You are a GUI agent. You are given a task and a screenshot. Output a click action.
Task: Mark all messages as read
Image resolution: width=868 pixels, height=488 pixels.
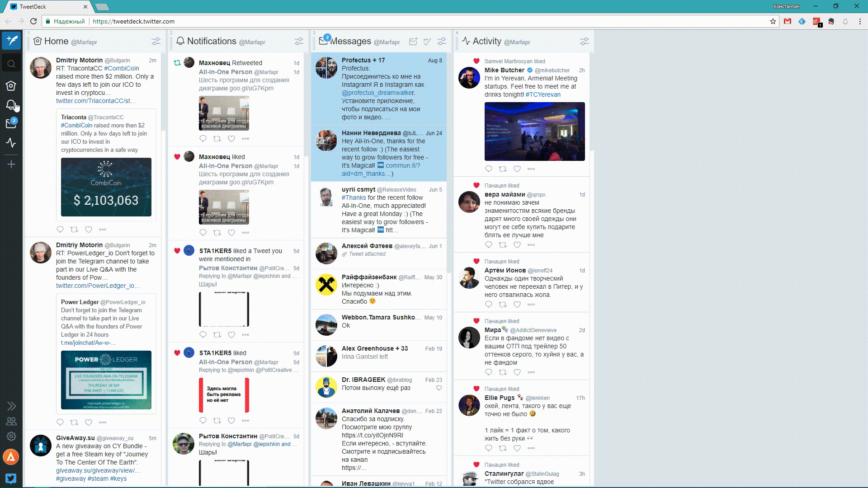(427, 42)
